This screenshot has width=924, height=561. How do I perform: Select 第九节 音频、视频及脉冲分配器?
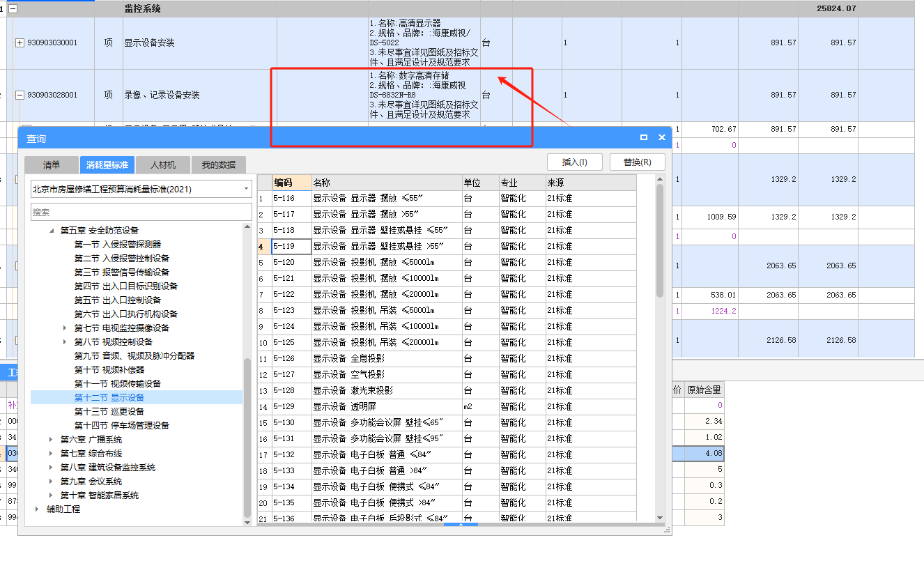(x=134, y=356)
